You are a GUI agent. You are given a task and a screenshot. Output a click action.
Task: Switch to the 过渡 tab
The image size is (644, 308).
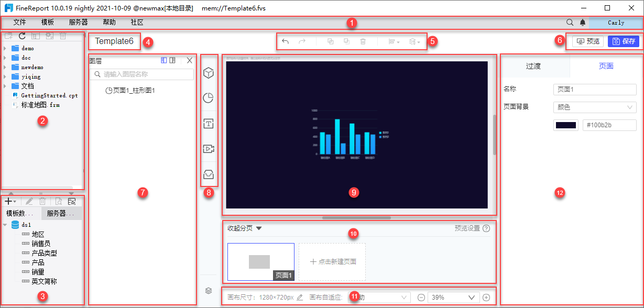(533, 66)
